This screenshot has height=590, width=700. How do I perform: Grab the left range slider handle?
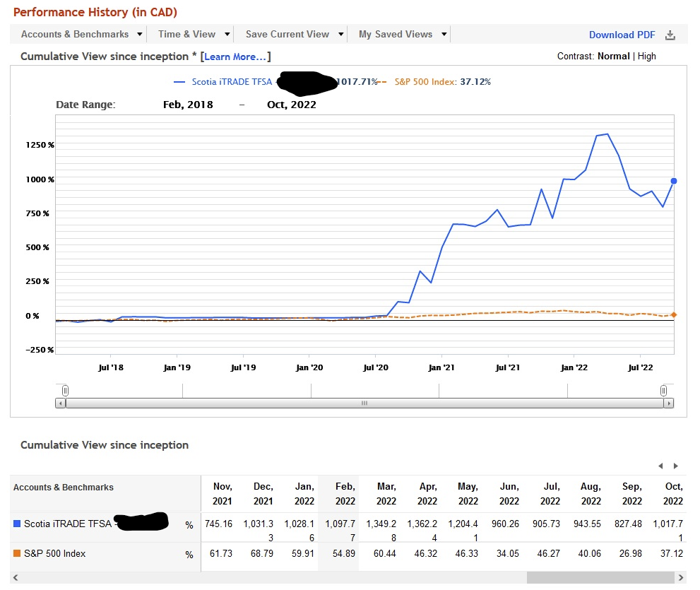point(65,391)
